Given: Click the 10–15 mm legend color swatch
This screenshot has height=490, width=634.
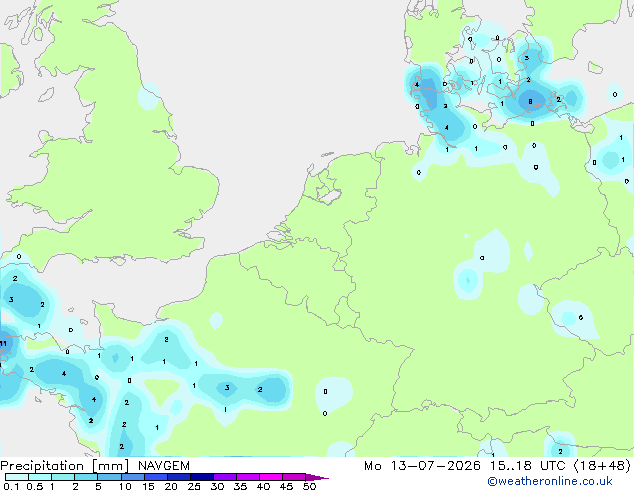Looking at the screenshot, I should coord(133,477).
